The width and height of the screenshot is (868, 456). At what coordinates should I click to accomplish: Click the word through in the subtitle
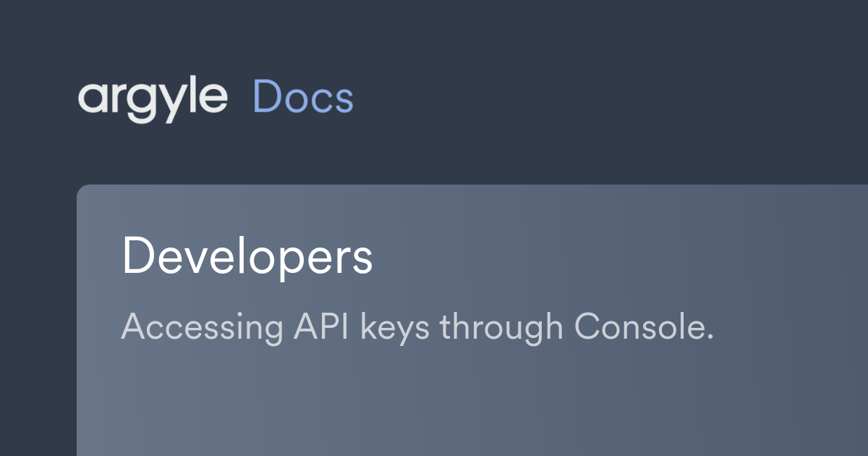pyautogui.click(x=501, y=329)
